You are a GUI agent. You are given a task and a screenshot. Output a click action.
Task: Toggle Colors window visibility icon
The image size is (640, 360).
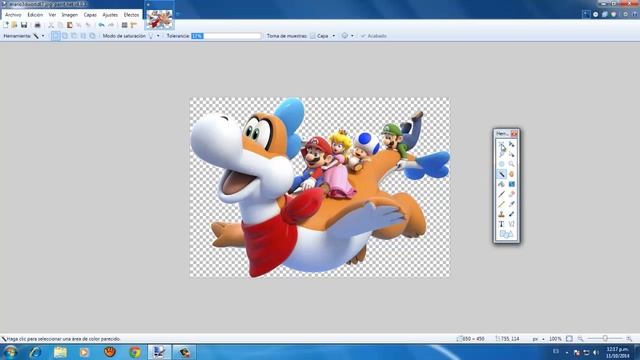[613, 14]
